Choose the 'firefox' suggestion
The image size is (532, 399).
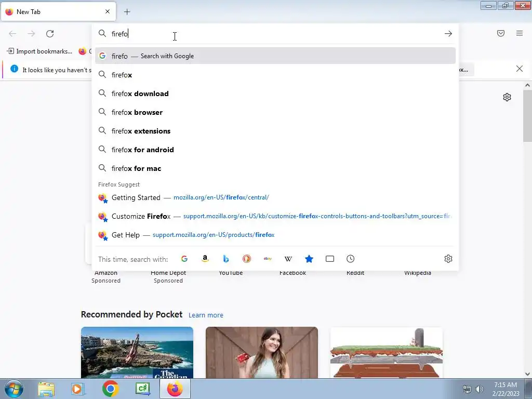tap(275, 75)
